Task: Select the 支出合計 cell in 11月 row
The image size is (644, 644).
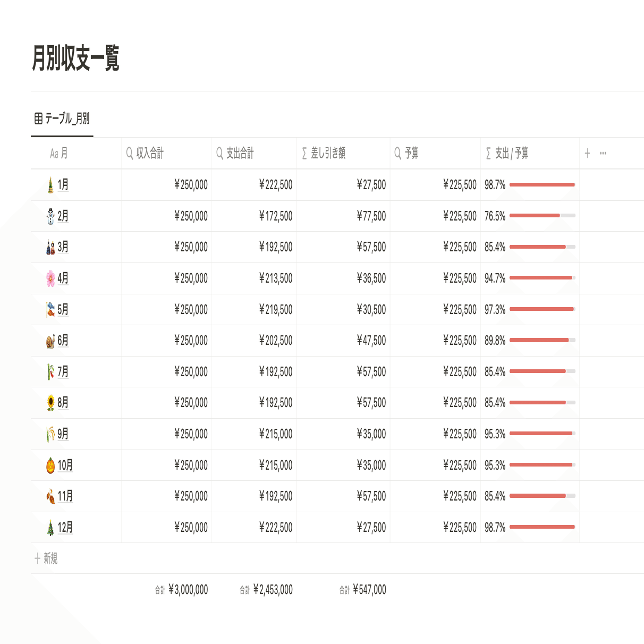Action: click(254, 496)
